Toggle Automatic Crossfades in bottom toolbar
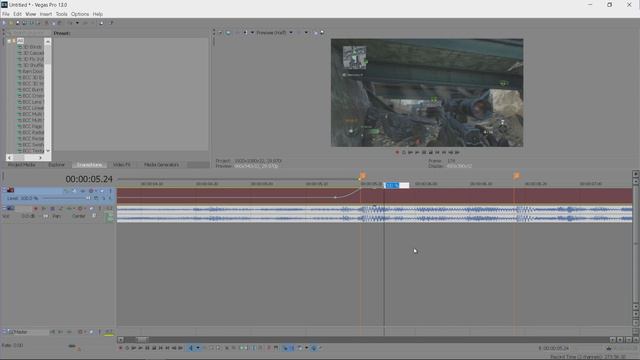 [292, 348]
